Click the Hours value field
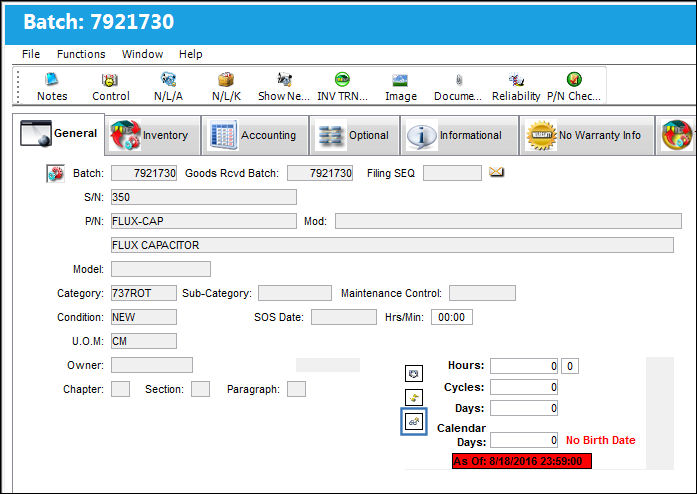 [x=524, y=366]
